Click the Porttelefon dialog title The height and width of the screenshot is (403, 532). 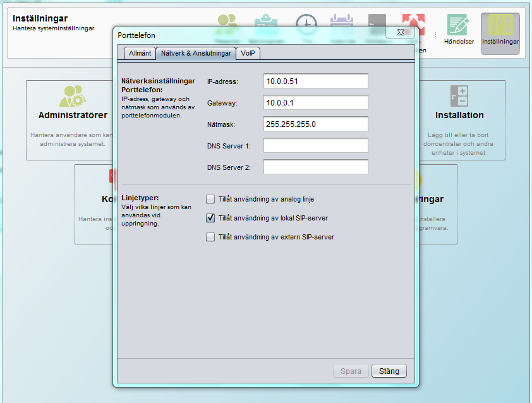click(136, 35)
